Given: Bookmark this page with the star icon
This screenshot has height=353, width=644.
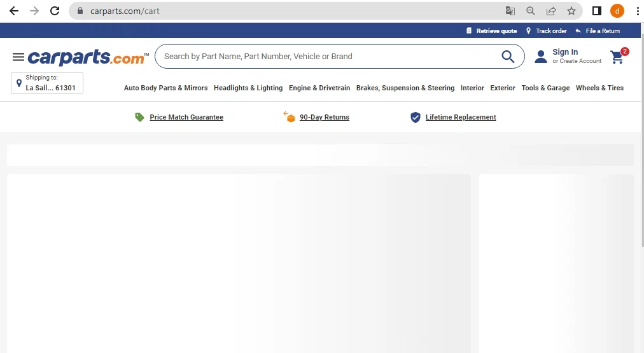Looking at the screenshot, I should (x=571, y=11).
